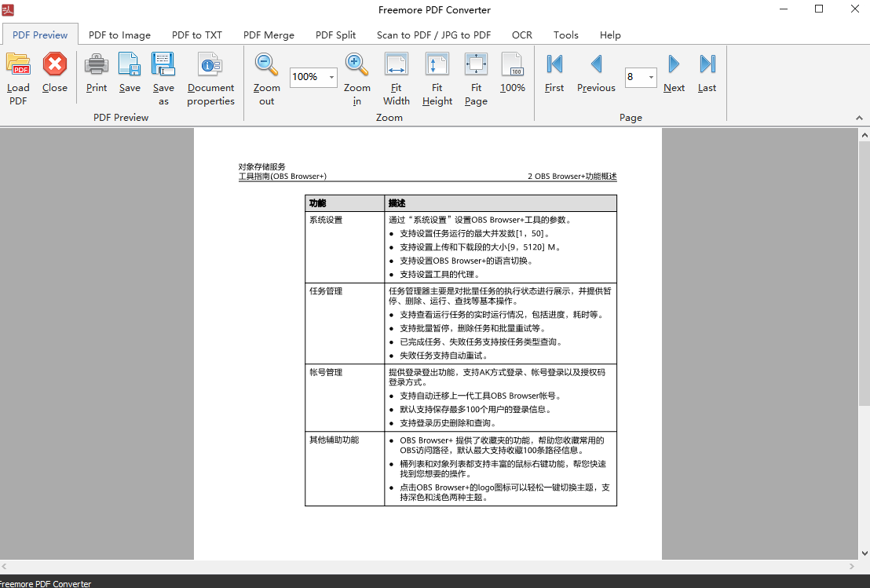Open the Tools tab
Image resolution: width=870 pixels, height=588 pixels.
pos(565,35)
